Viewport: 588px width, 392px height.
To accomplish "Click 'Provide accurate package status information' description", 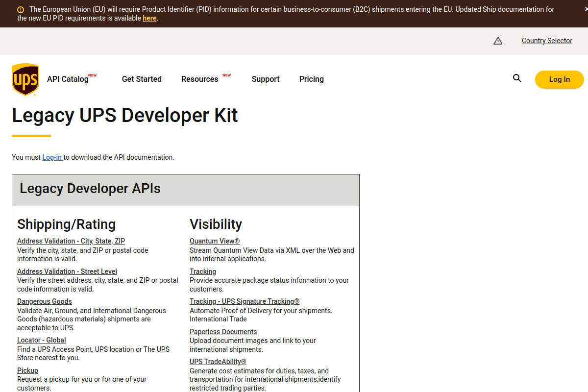I will 269,285.
